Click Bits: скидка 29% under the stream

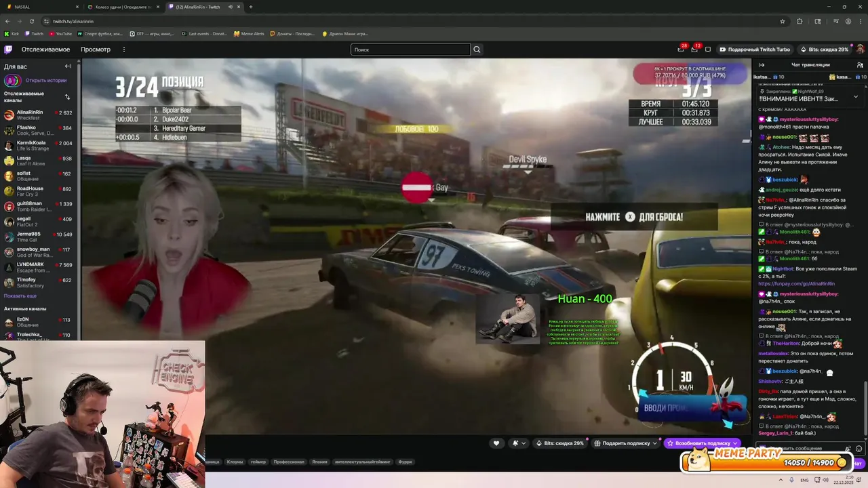560,443
